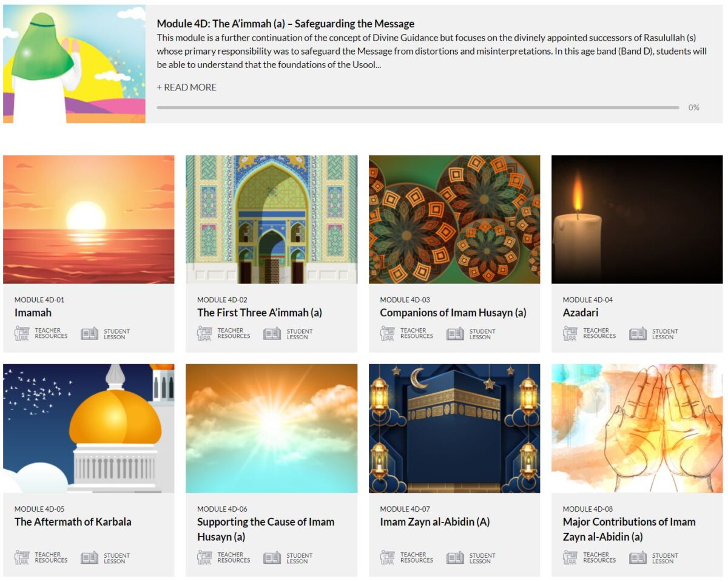The width and height of the screenshot is (728, 582).
Task: Click the geometric pattern thumbnail for Module 4D-03
Action: pyautogui.click(x=454, y=220)
